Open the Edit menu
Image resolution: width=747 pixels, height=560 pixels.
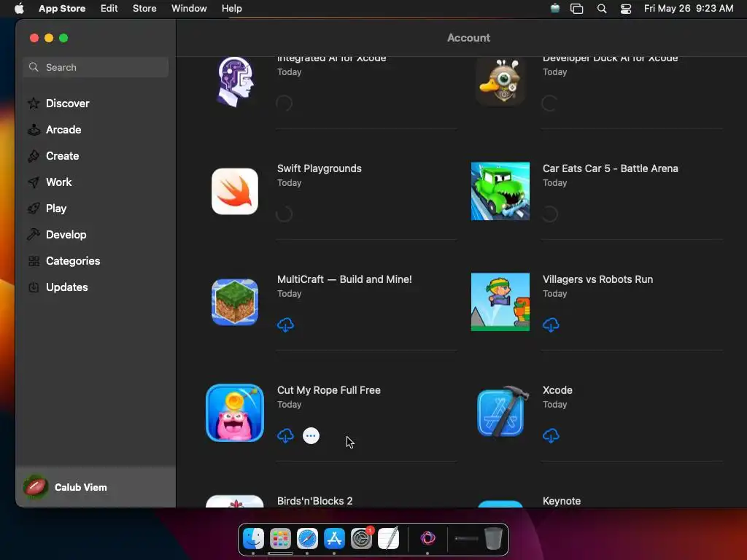[109, 9]
